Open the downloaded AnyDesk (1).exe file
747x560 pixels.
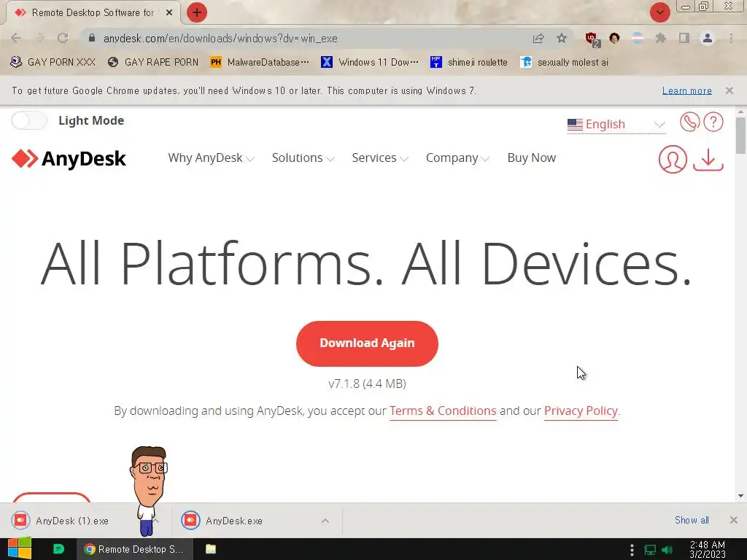click(x=71, y=521)
